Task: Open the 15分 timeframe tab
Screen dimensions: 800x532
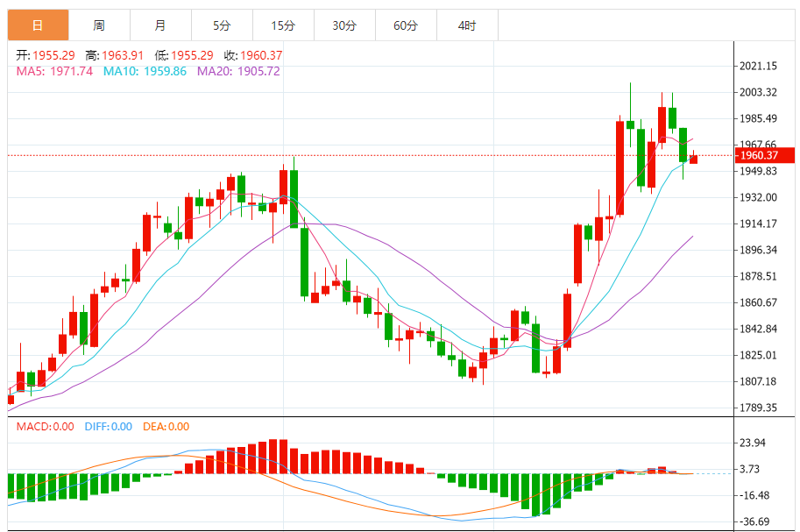Action: (x=283, y=25)
